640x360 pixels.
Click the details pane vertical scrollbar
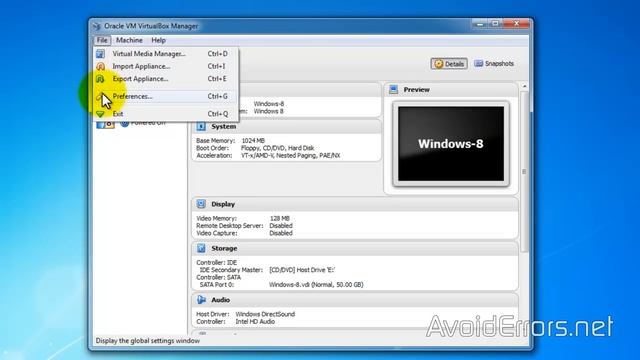524,171
